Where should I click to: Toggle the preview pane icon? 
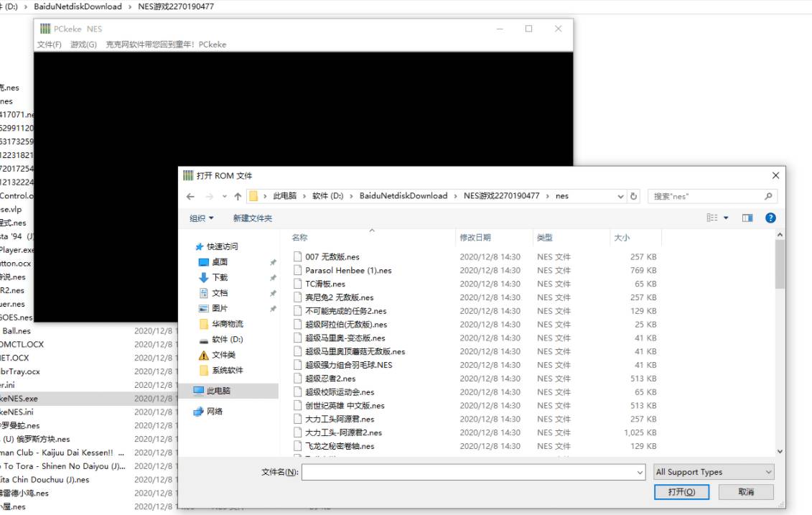(747, 218)
